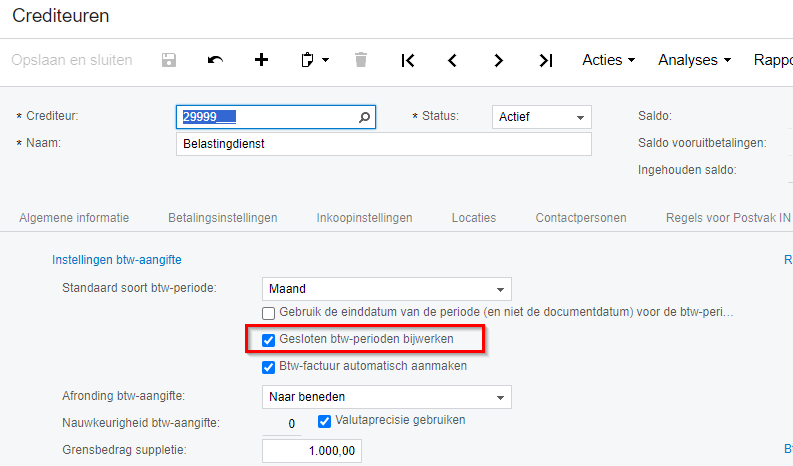Toggle Valutaprecisie gebruiken checkbox
The image size is (793, 466).
(324, 421)
